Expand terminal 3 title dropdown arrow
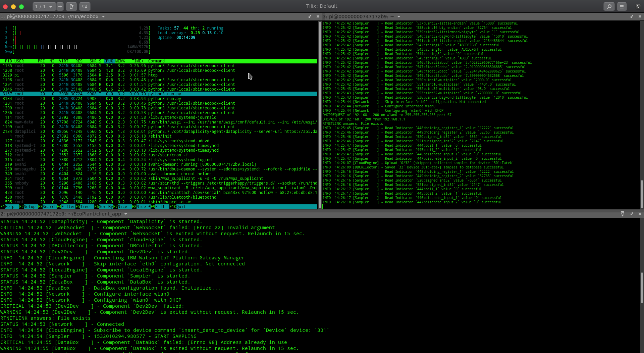The image size is (644, 353). click(x=399, y=16)
